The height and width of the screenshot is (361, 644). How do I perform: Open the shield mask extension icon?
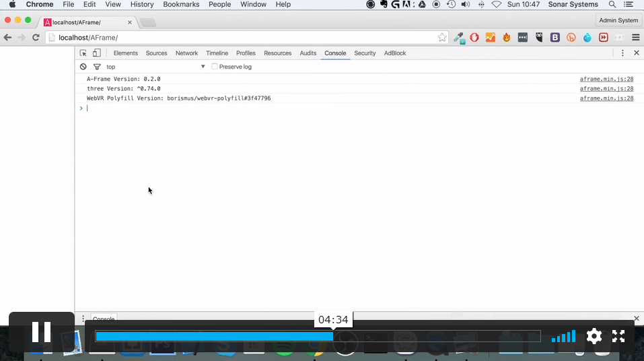[539, 38]
